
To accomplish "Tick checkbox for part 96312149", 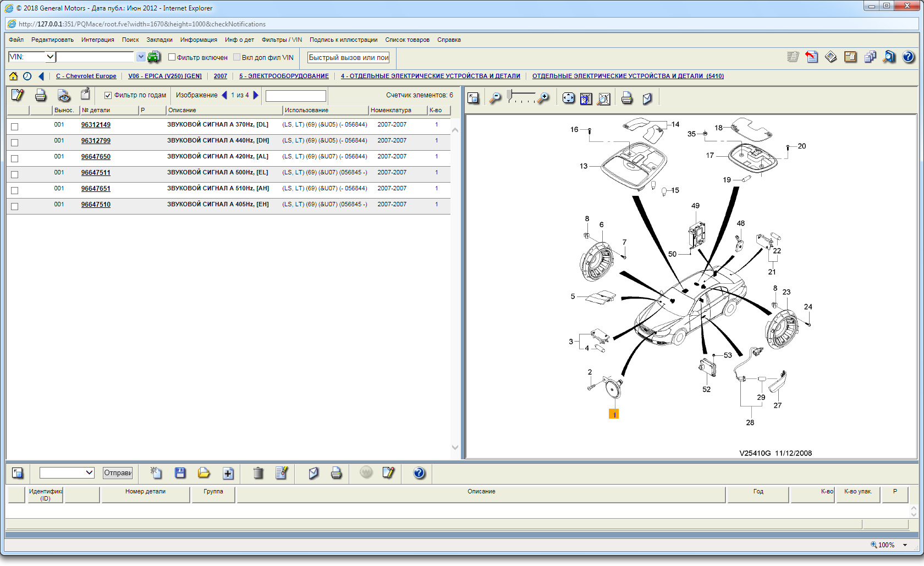I will coord(15,127).
